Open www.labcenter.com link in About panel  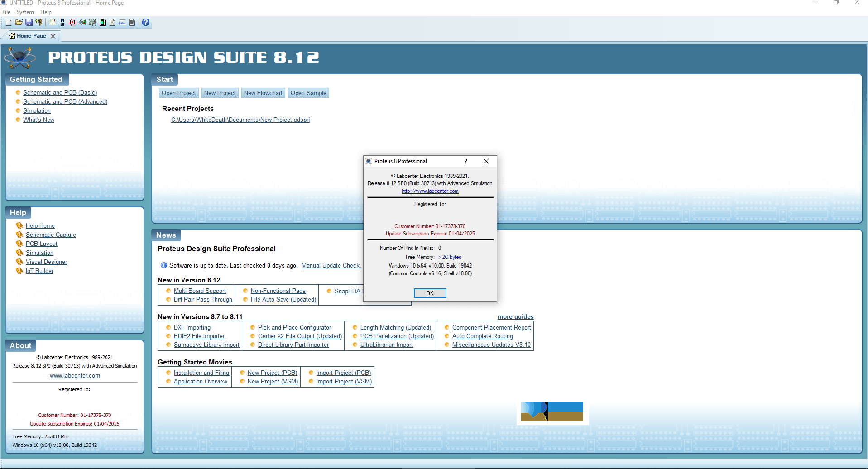pos(75,376)
